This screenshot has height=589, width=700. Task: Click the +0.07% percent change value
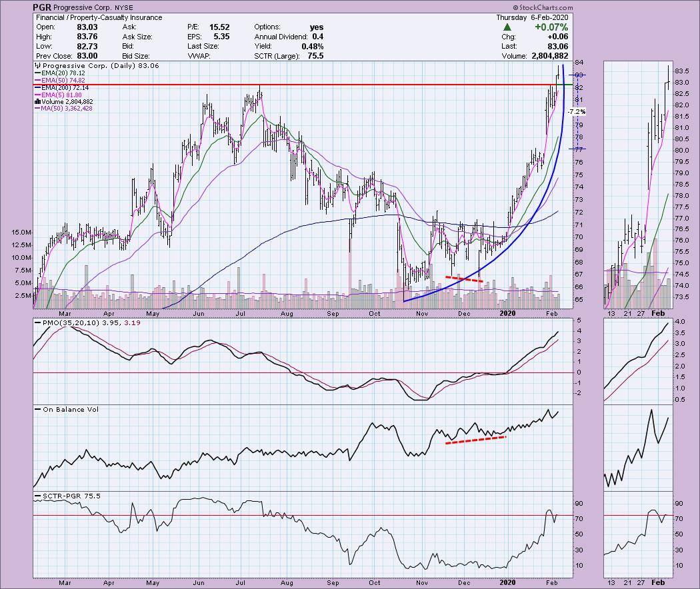coord(551,27)
